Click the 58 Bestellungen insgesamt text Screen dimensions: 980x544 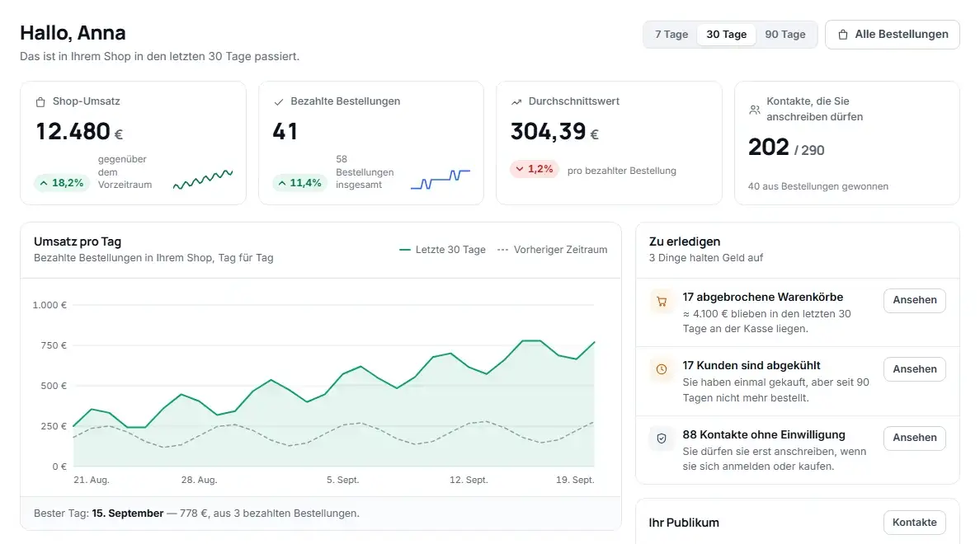[365, 171]
